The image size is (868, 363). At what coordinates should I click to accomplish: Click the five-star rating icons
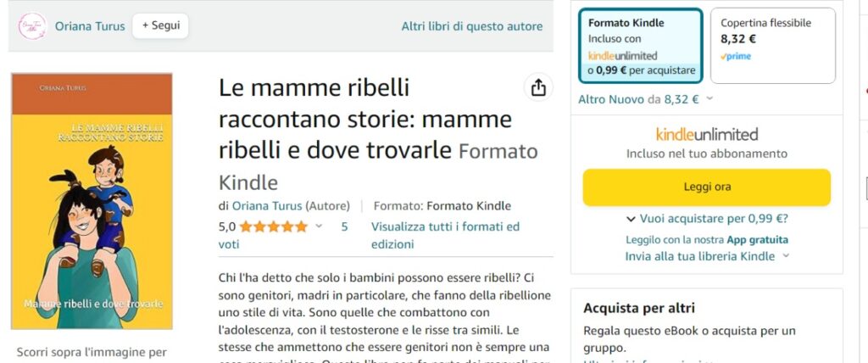click(x=273, y=226)
